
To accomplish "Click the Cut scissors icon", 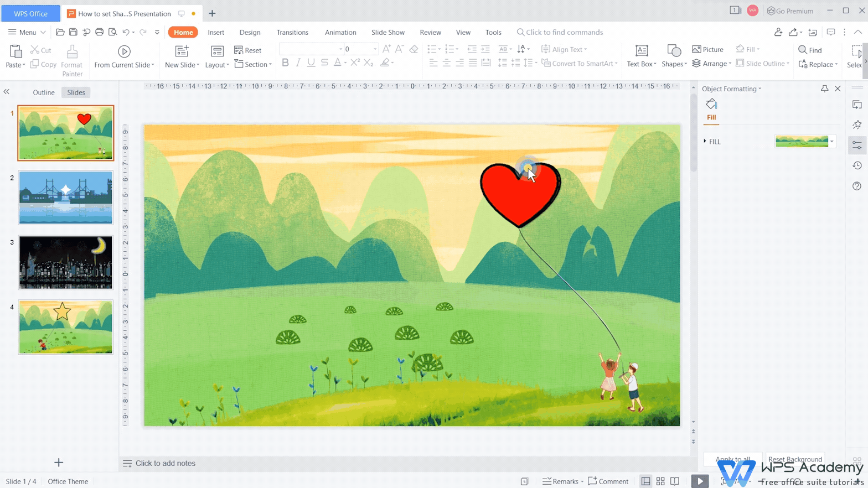I will (35, 50).
